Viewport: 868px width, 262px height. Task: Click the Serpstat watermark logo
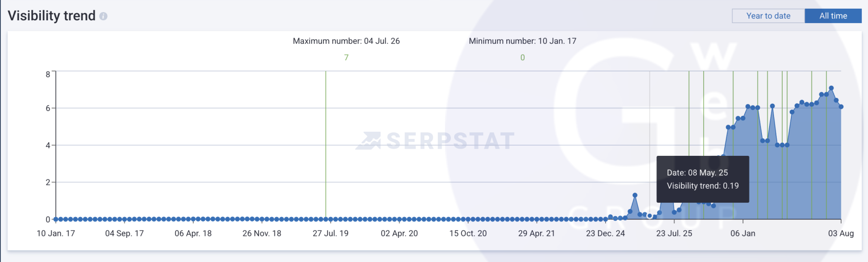point(435,141)
